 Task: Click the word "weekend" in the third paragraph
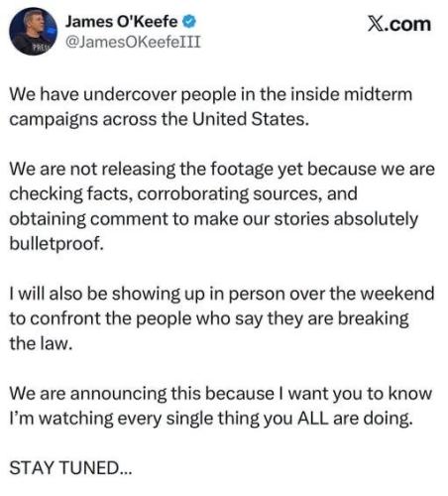[396, 294]
